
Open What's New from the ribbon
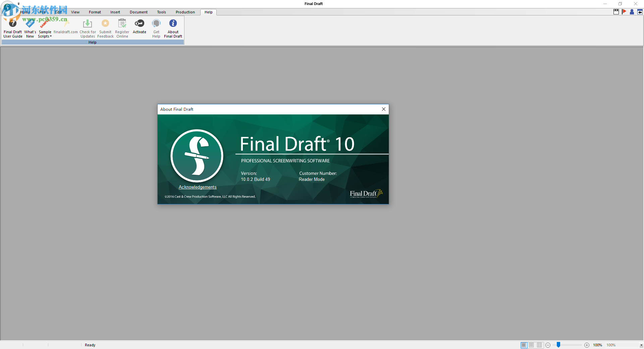point(30,28)
